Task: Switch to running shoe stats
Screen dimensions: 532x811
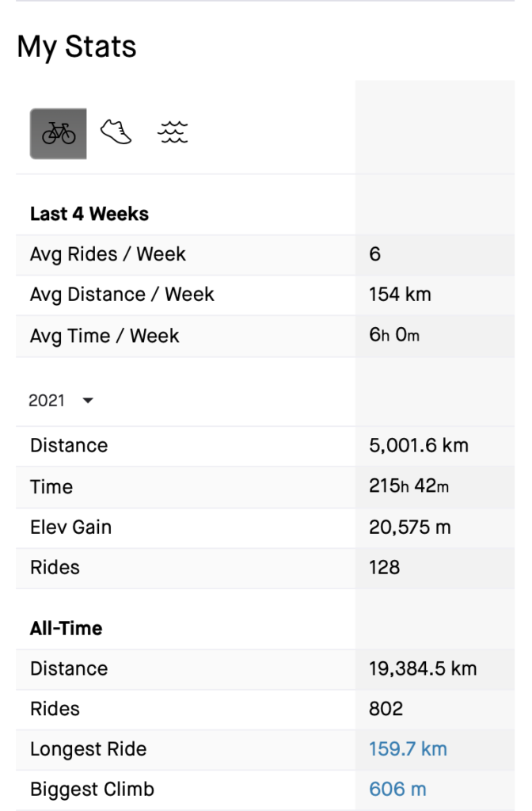Action: [x=116, y=132]
